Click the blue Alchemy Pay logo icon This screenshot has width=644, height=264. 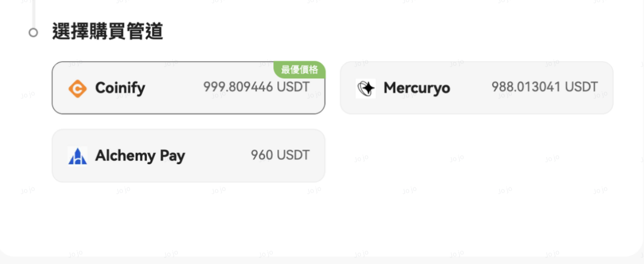(77, 156)
